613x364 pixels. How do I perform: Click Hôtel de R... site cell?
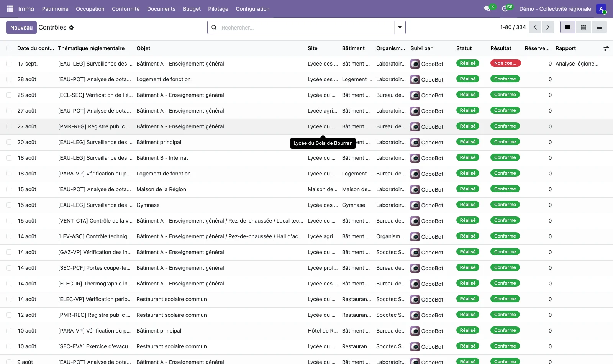coord(323,331)
